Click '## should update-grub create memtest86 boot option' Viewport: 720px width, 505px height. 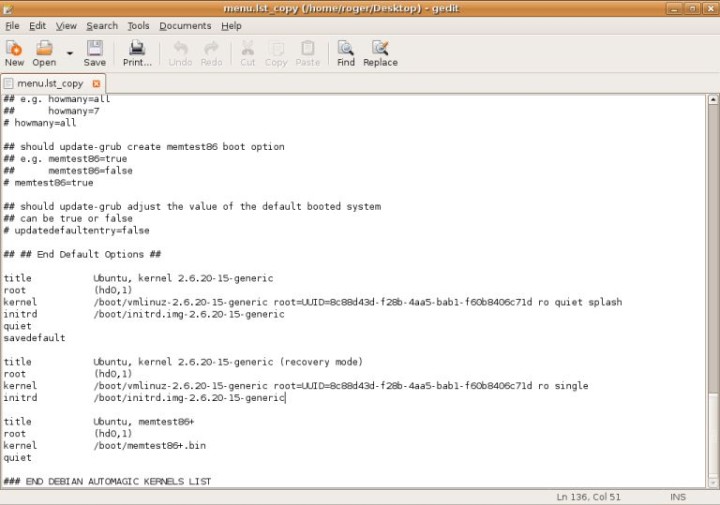point(144,146)
